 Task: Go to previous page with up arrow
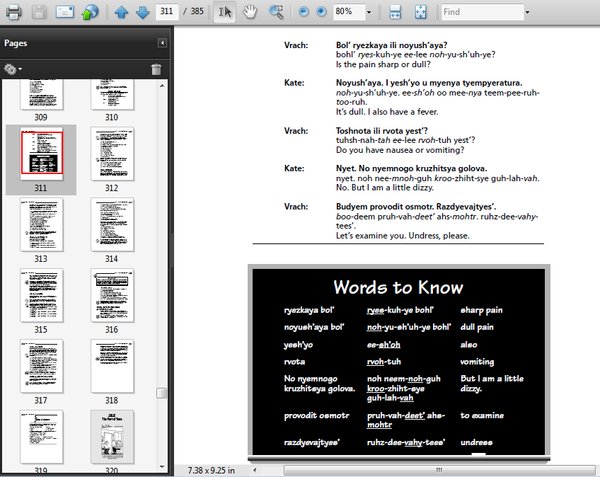121,13
